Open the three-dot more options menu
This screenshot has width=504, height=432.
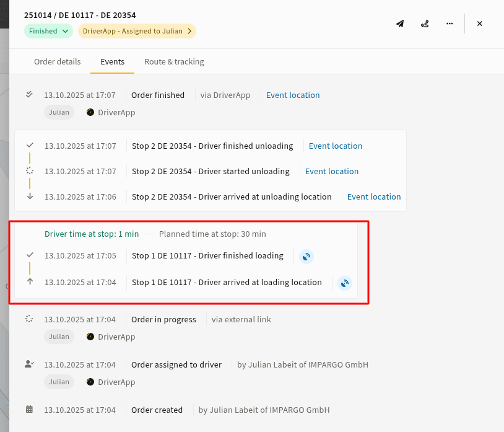click(x=450, y=24)
